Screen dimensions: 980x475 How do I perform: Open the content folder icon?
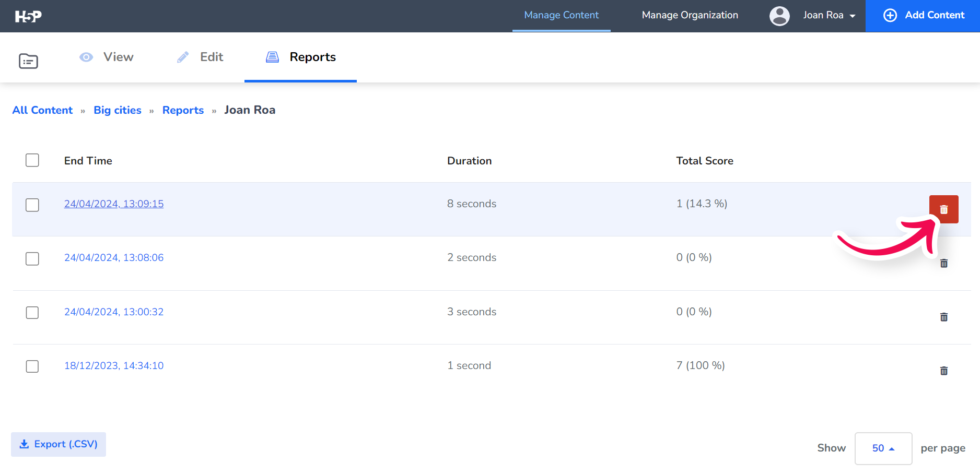coord(28,61)
